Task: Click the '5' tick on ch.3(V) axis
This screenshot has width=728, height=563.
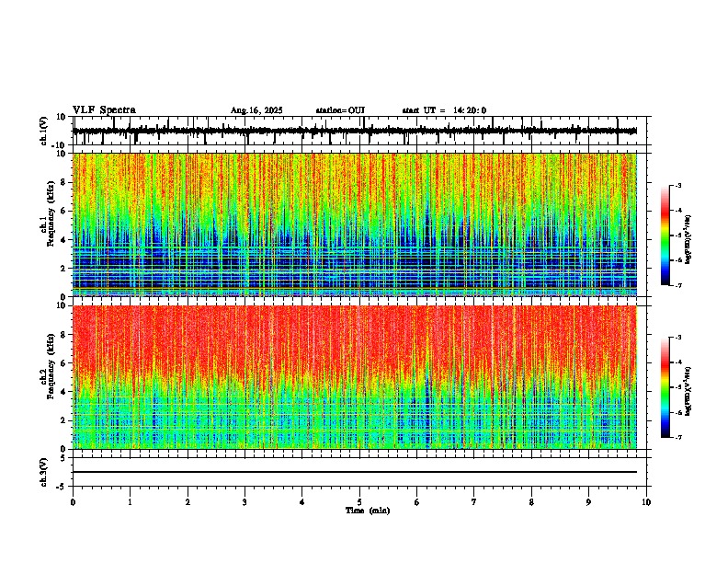Action: 63,458
